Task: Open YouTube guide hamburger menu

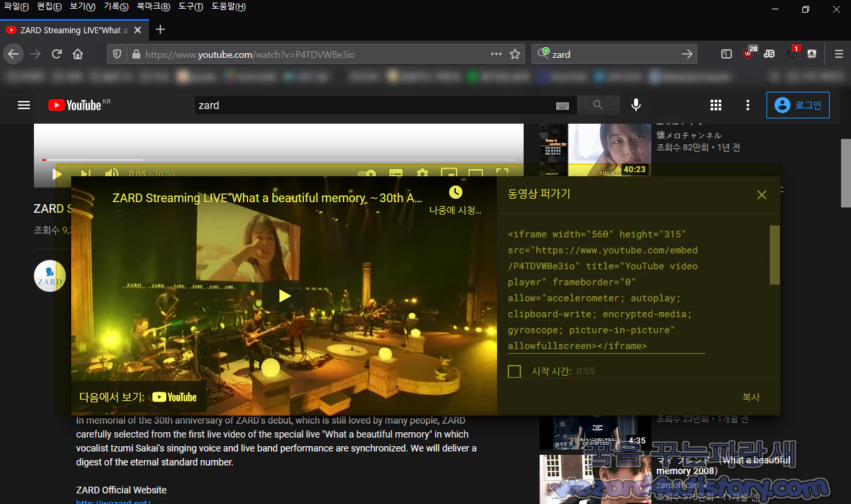Action: pos(24,105)
